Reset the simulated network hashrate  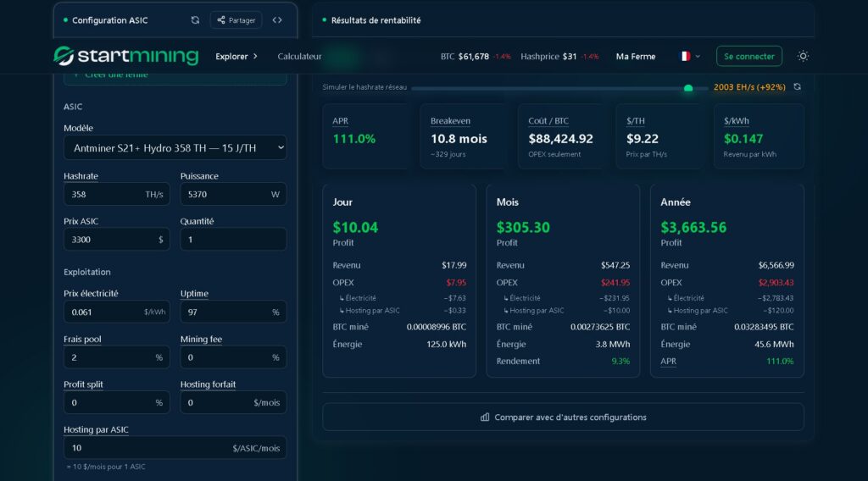(x=797, y=87)
